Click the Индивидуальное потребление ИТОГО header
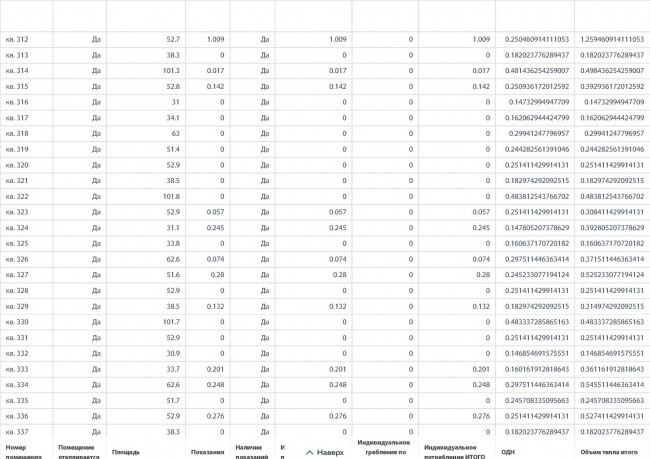Image resolution: width=650 pixels, height=459 pixels. tap(454, 452)
